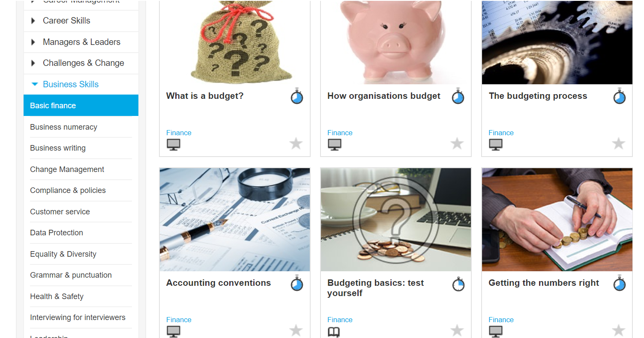Image resolution: width=644 pixels, height=338 pixels.
Task: Click the stopwatch icon on 'Budgeting basics: test yourself'
Action: [x=458, y=283]
